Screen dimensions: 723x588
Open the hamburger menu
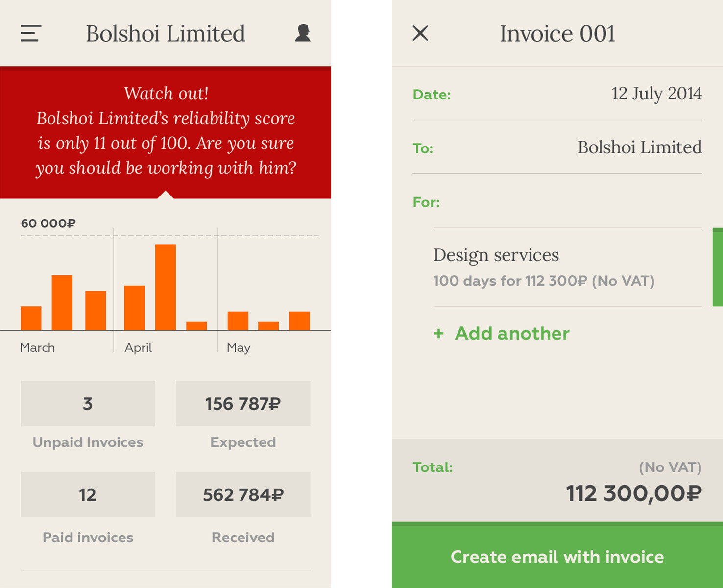tap(30, 33)
